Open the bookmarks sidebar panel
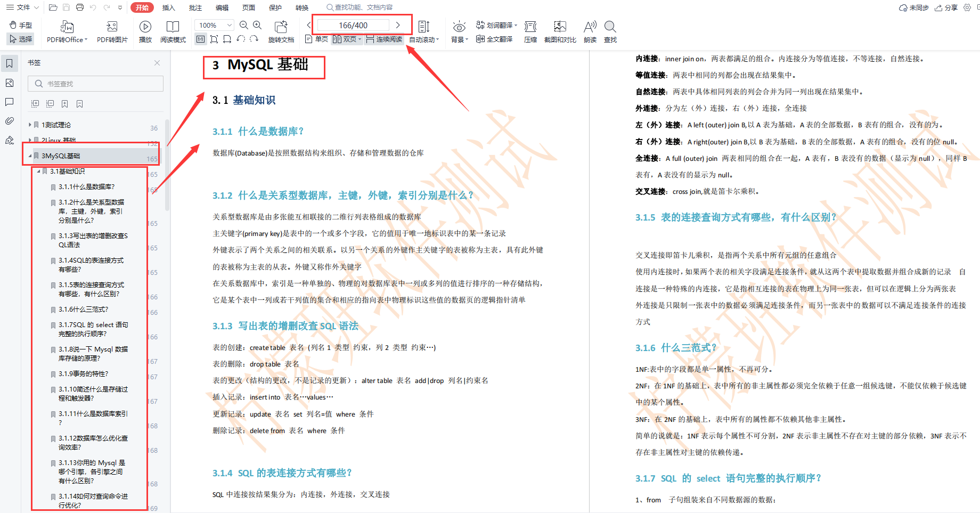Viewport: 980px width, 513px height. (x=10, y=64)
